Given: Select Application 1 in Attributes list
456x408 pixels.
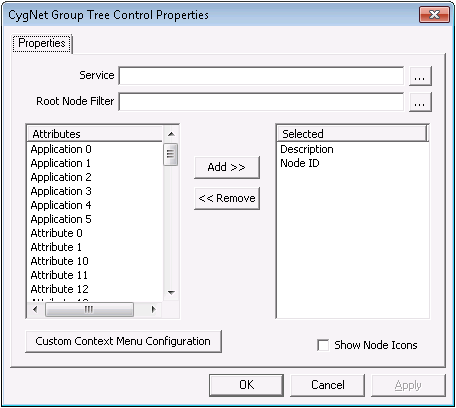Looking at the screenshot, I should click(x=61, y=163).
